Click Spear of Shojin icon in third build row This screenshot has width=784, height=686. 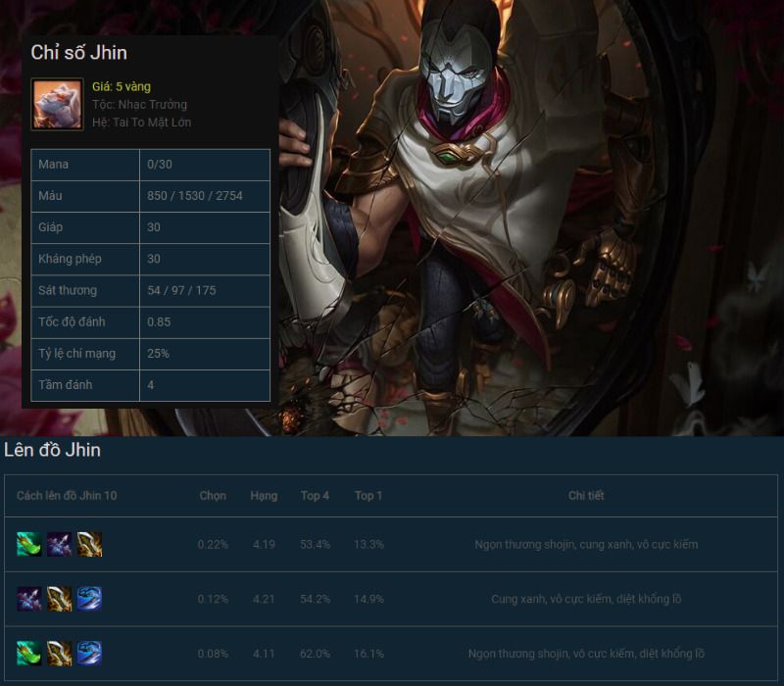click(x=29, y=653)
